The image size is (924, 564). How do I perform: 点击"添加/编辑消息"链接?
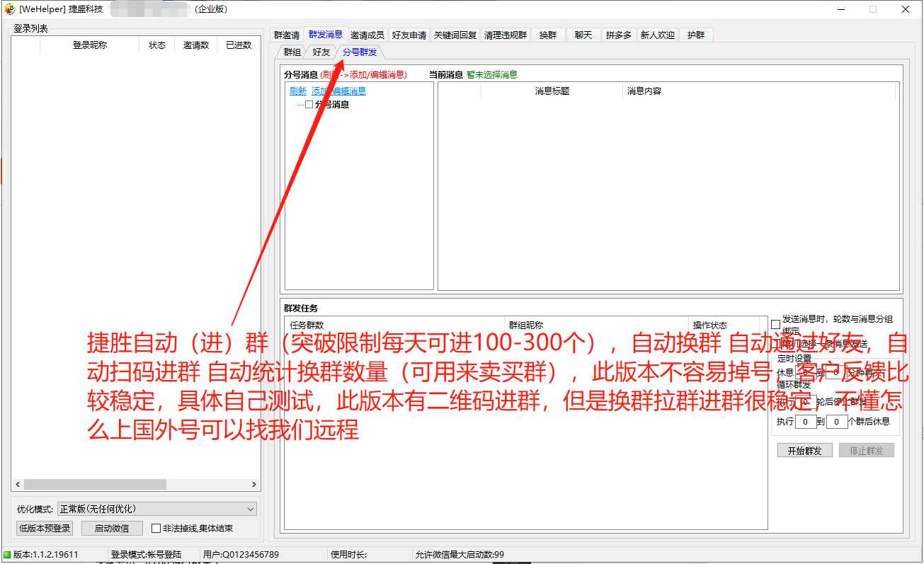(x=338, y=91)
